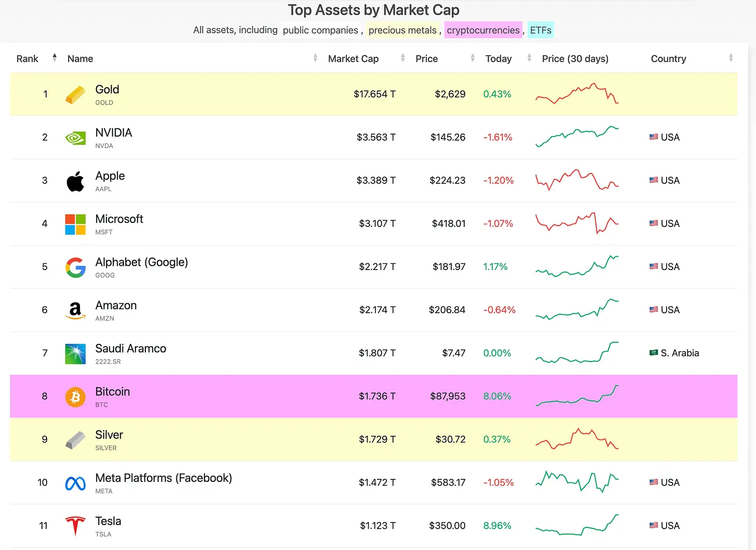Sort table by Rank column arrows

55,58
